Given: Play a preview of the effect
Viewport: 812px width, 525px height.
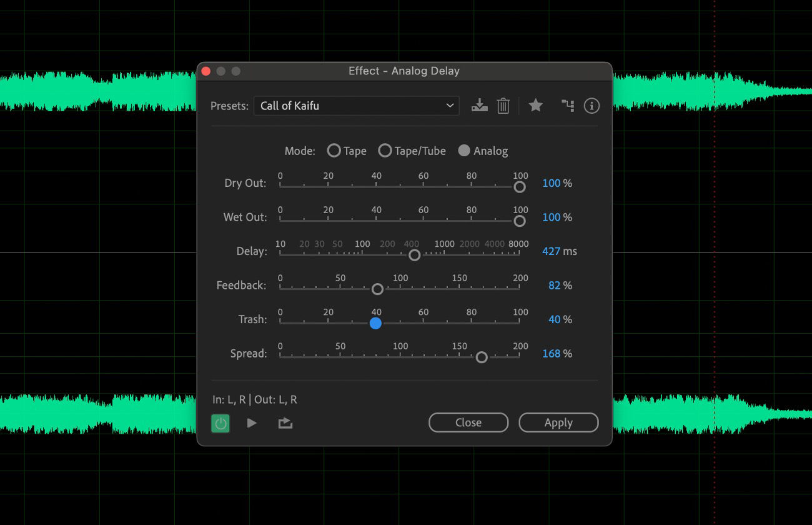Looking at the screenshot, I should click(x=252, y=422).
